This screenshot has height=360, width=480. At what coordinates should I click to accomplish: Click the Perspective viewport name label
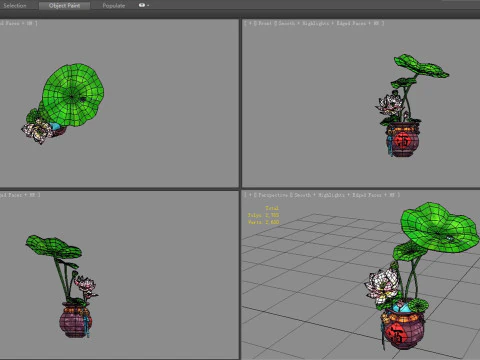(x=273, y=195)
